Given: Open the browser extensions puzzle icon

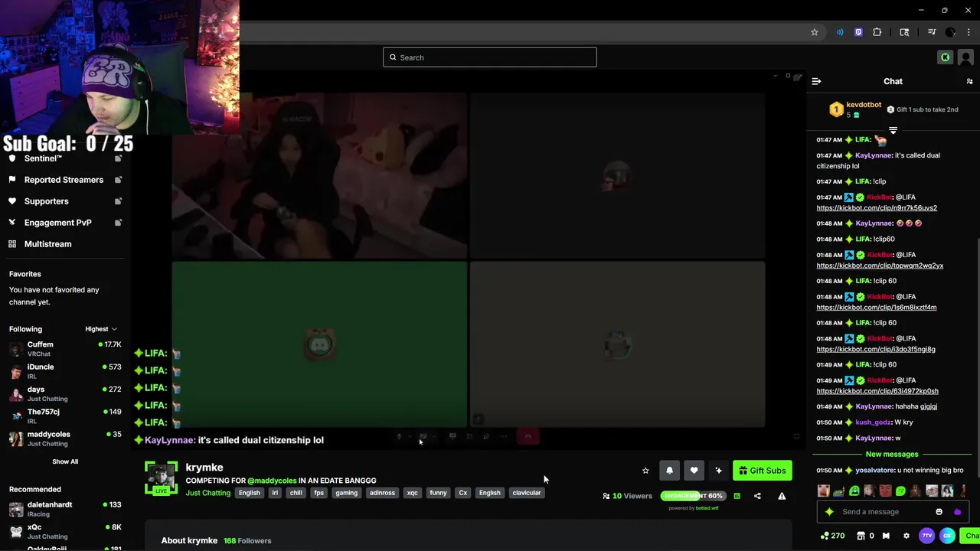Looking at the screenshot, I should (x=877, y=32).
